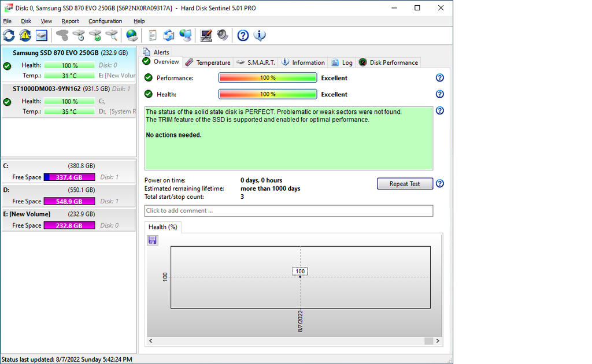Click the blue question mark Help toolbar icon
Viewport: 592px width, 364px height.
tap(243, 36)
